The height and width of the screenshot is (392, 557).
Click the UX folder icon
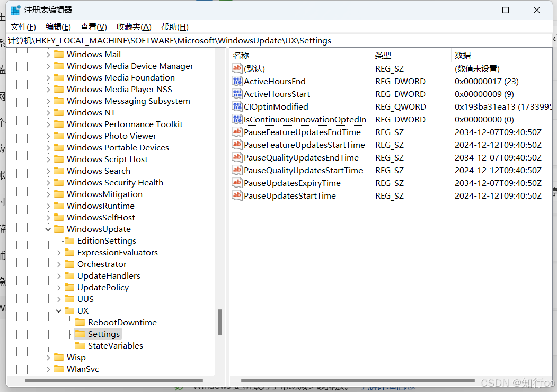click(x=69, y=311)
